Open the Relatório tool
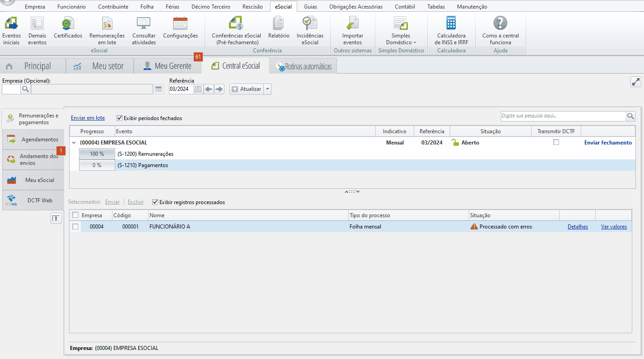644x359 pixels. click(279, 27)
